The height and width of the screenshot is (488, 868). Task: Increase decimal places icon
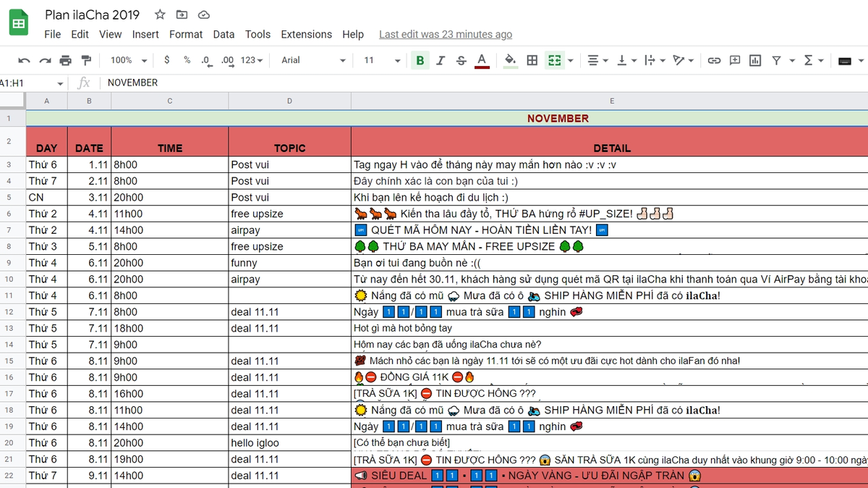(227, 60)
